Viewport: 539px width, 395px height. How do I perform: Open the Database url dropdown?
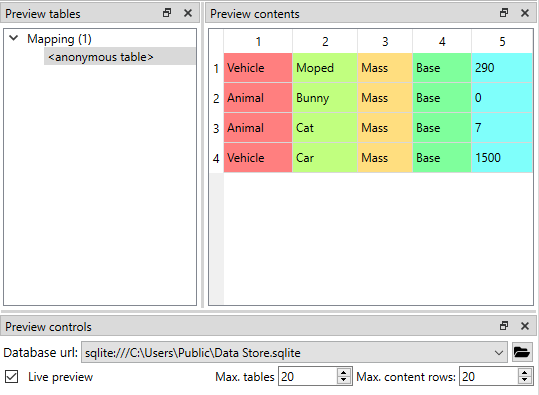(499, 353)
